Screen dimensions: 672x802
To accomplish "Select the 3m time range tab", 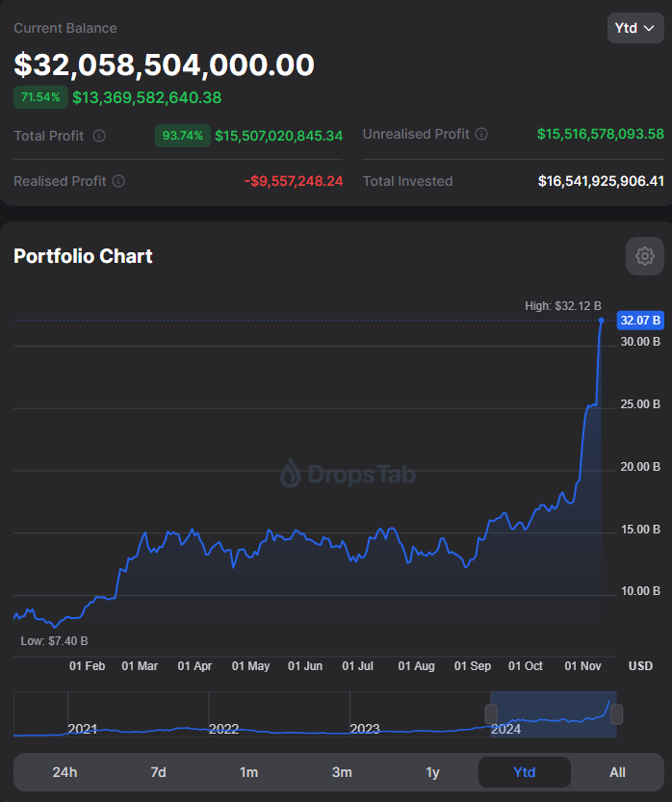I will click(342, 772).
